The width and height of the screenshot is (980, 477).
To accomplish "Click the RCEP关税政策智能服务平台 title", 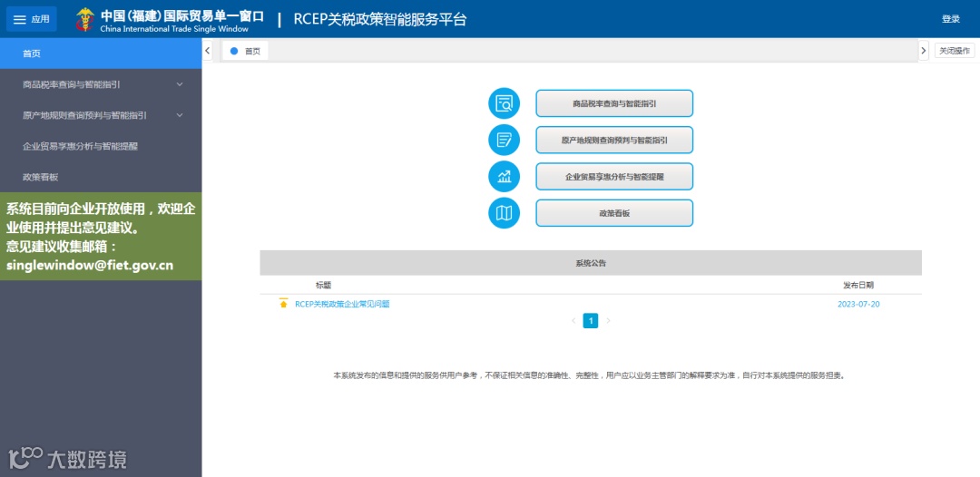I will [380, 19].
